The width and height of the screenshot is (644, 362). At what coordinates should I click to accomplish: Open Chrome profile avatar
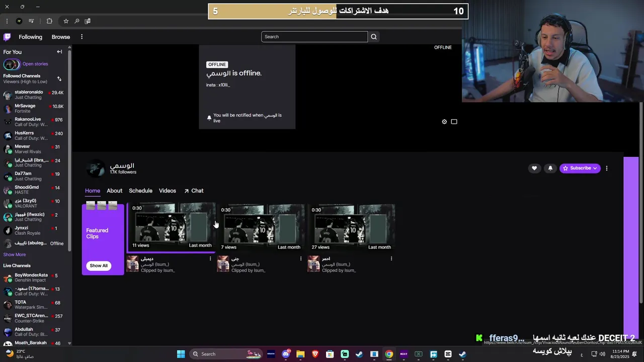(x=19, y=21)
